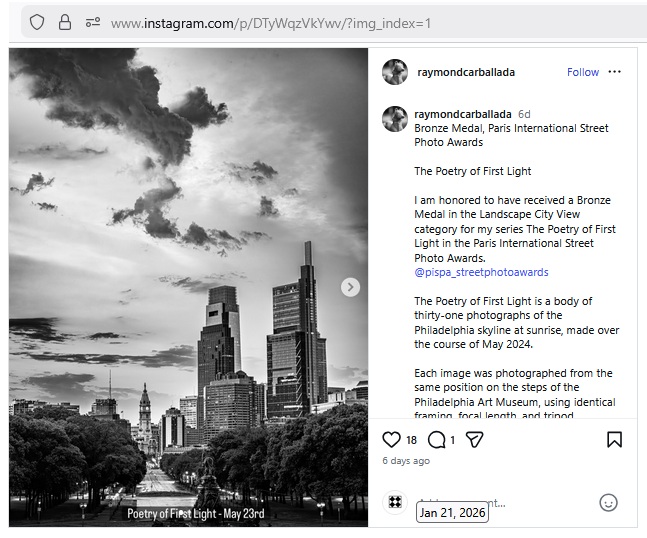Follow raymondcarballada
Image resolution: width=647 pixels, height=538 pixels.
point(582,72)
